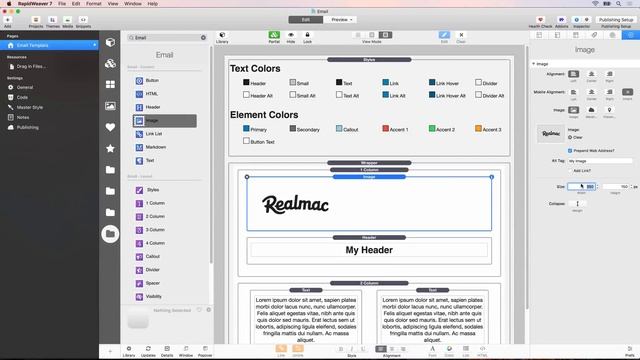Toggle the Partial view icon
The image size is (640, 360).
(x=274, y=35)
